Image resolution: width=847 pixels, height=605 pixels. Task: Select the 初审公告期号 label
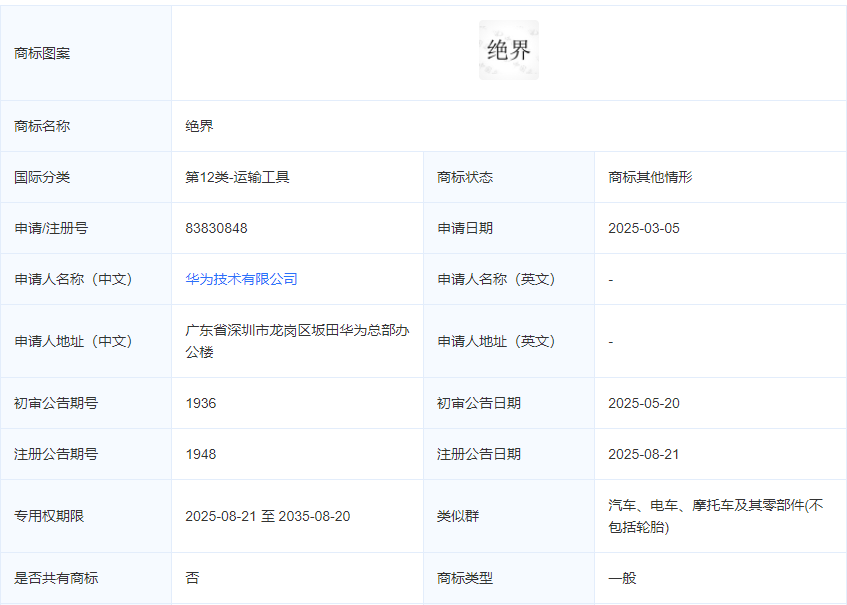click(x=56, y=403)
